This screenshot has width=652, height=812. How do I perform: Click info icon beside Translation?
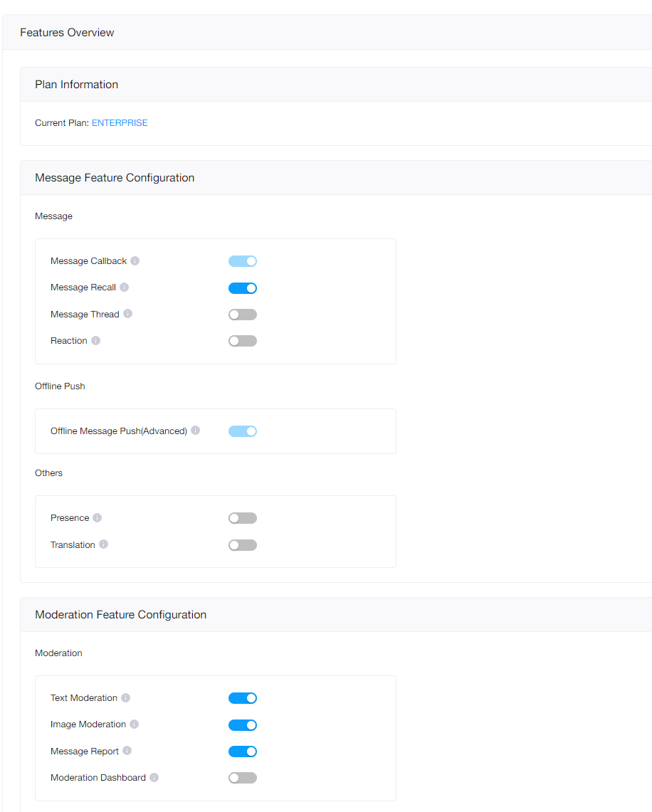click(x=104, y=544)
